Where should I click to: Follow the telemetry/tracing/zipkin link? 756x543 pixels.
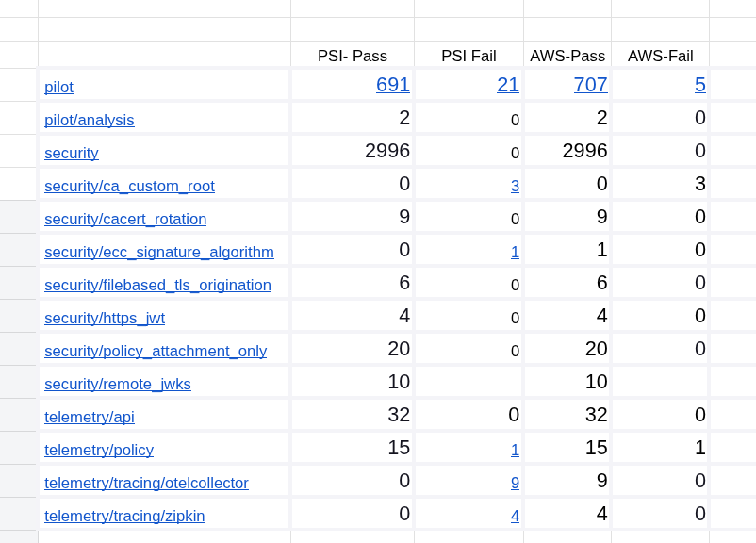point(124,516)
